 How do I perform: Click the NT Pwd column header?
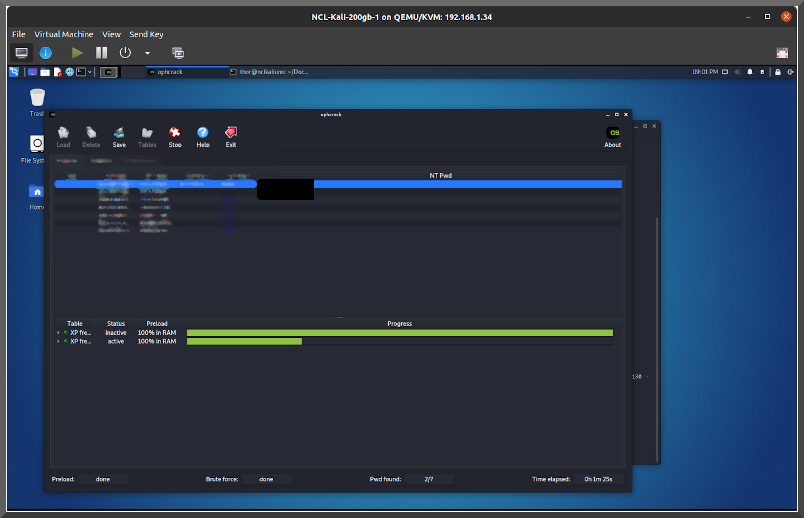tap(440, 175)
